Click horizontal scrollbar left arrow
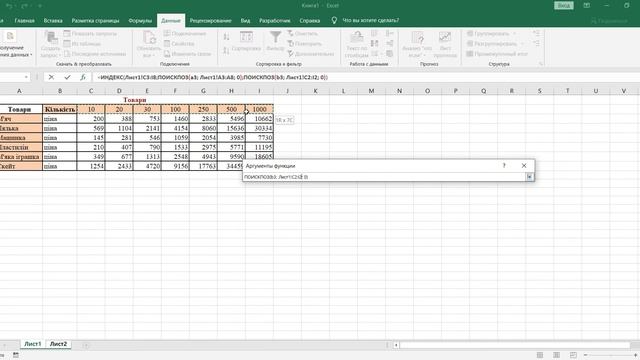Screen dimensions: 640x360 click(x=396, y=345)
